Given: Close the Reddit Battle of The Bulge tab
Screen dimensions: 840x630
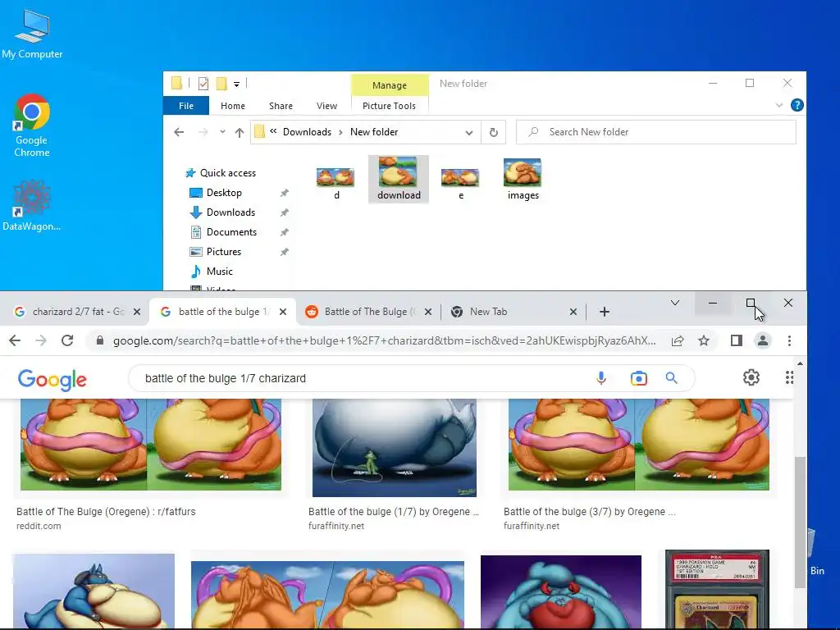Looking at the screenshot, I should [x=428, y=312].
